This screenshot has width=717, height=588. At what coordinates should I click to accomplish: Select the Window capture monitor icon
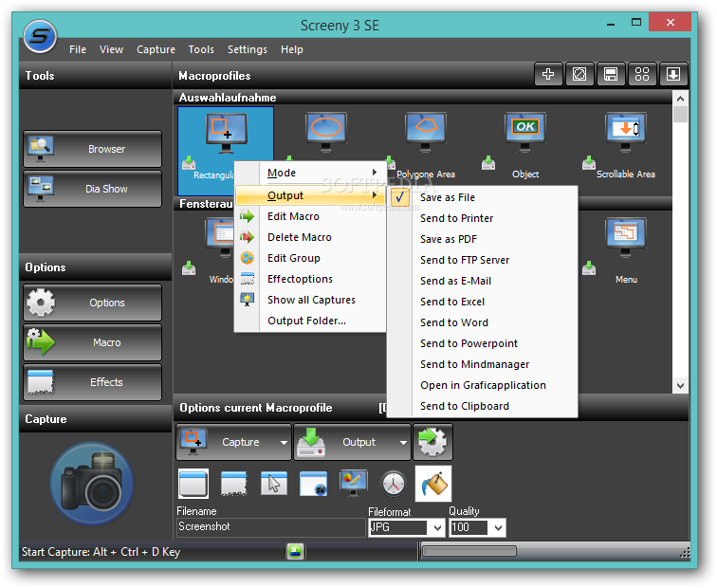pyautogui.click(x=220, y=238)
